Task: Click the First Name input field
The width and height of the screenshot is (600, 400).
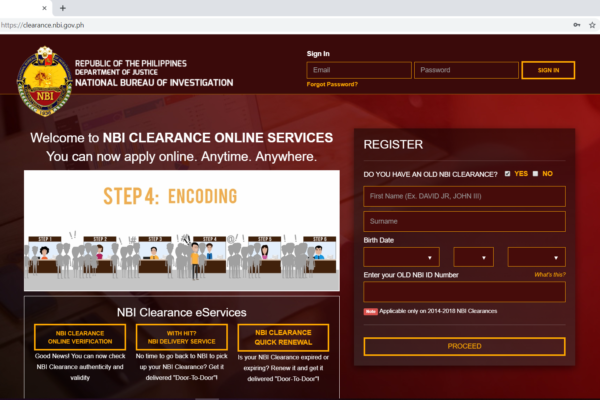Action: coord(464,196)
